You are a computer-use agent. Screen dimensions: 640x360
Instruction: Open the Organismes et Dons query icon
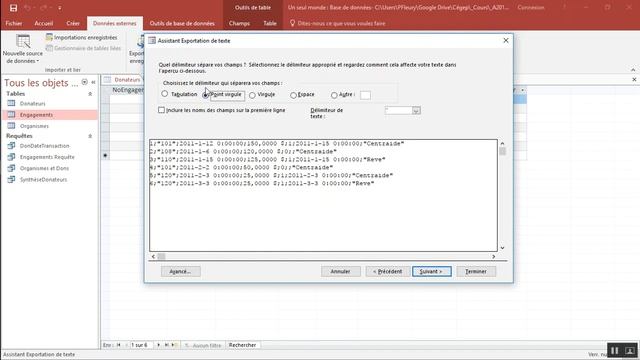[x=11, y=168]
